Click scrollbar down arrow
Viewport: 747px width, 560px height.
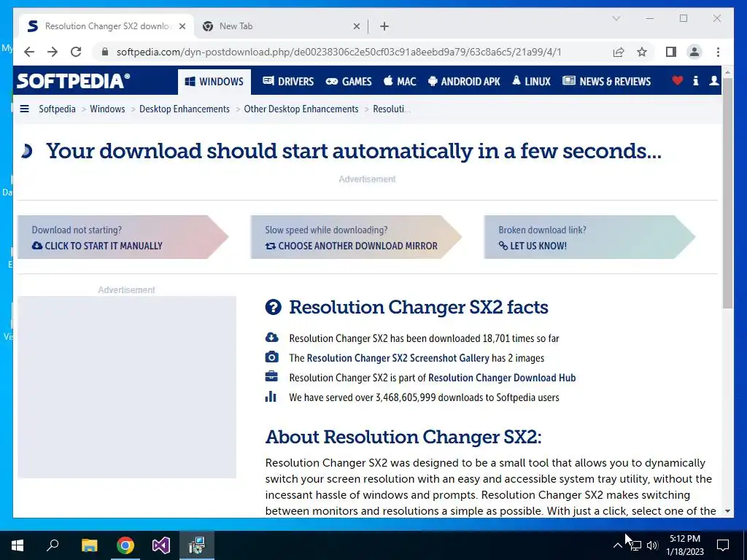pyautogui.click(x=727, y=511)
